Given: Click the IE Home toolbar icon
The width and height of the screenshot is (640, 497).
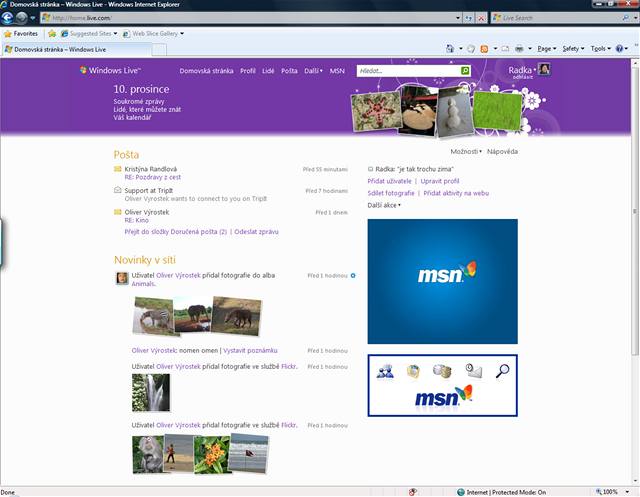Looking at the screenshot, I should click(448, 48).
